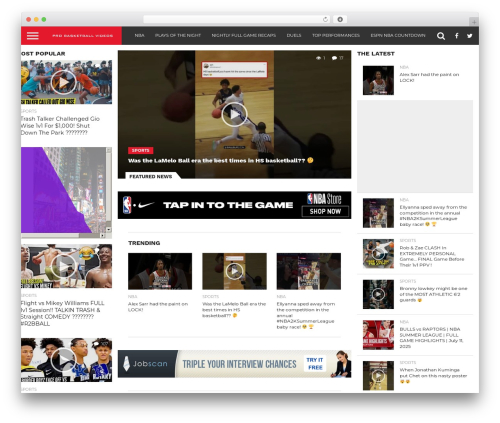Click the views eye icon on featured video
This screenshot has height=423, width=500.
318,58
